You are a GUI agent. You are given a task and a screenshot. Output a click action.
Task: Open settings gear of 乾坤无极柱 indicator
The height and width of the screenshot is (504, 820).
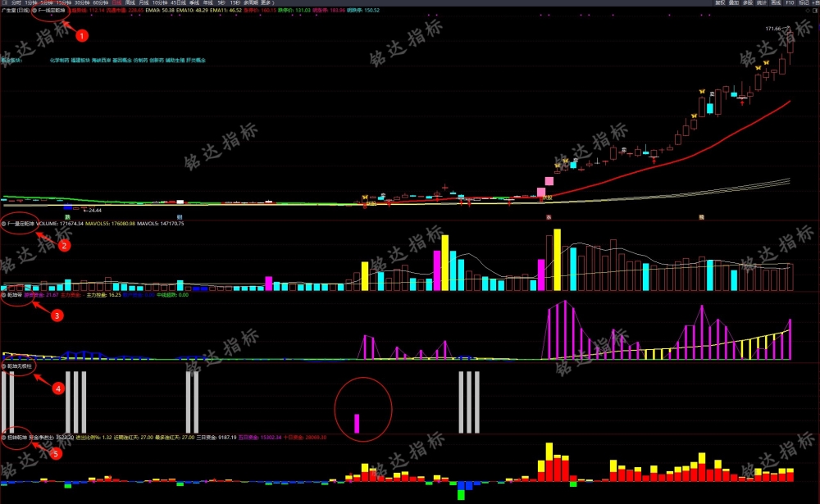3,366
